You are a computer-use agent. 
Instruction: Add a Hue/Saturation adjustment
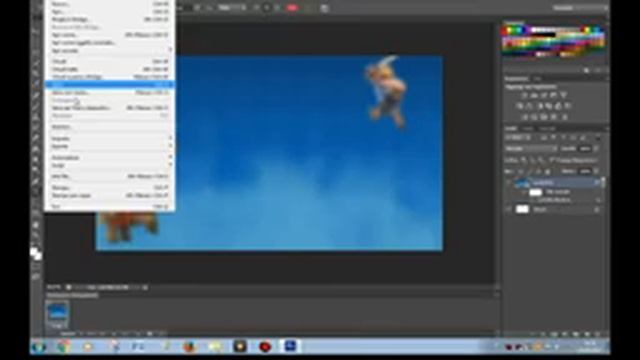pos(520,106)
